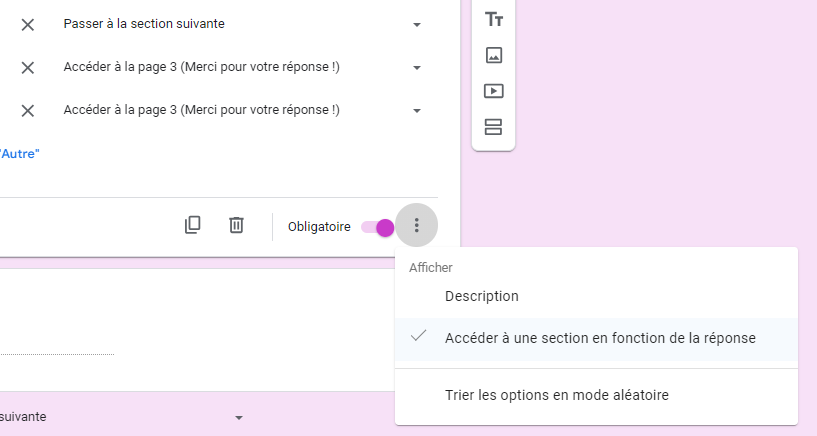817x436 pixels.
Task: Select Description from the menu
Action: pyautogui.click(x=482, y=296)
